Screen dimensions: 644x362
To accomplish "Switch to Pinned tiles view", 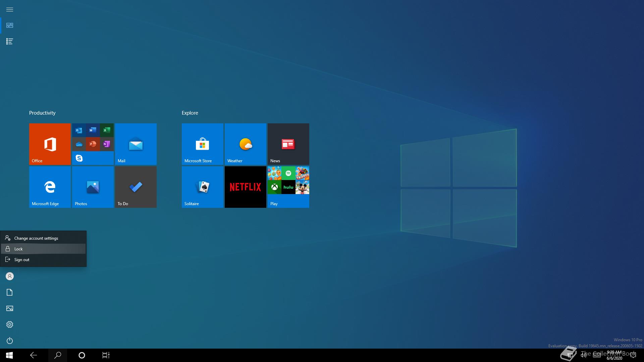I will point(10,25).
